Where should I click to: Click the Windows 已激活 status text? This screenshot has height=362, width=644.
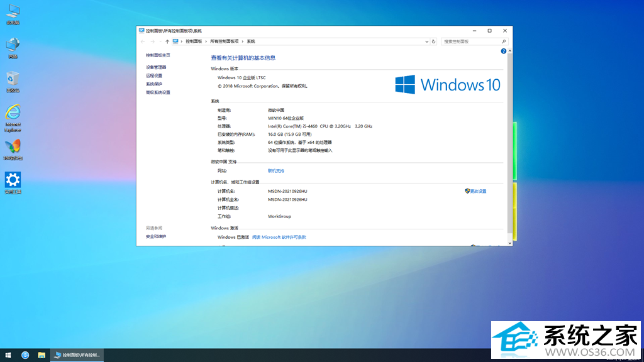pos(233,237)
